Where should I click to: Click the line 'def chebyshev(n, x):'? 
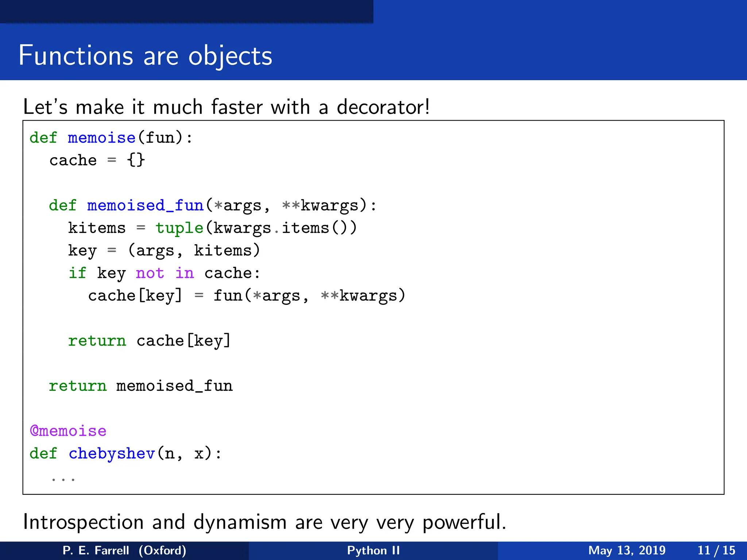(125, 454)
